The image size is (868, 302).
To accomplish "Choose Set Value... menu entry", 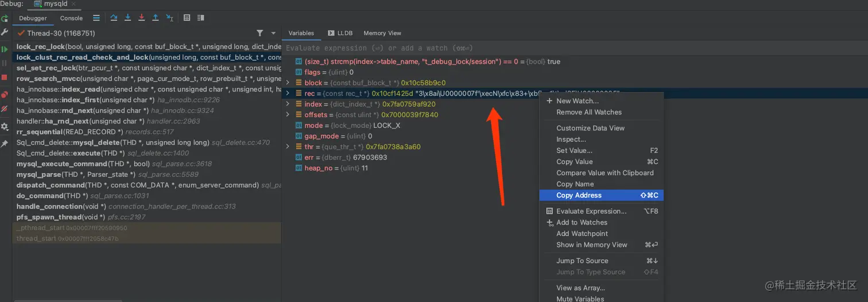I will pos(602,150).
